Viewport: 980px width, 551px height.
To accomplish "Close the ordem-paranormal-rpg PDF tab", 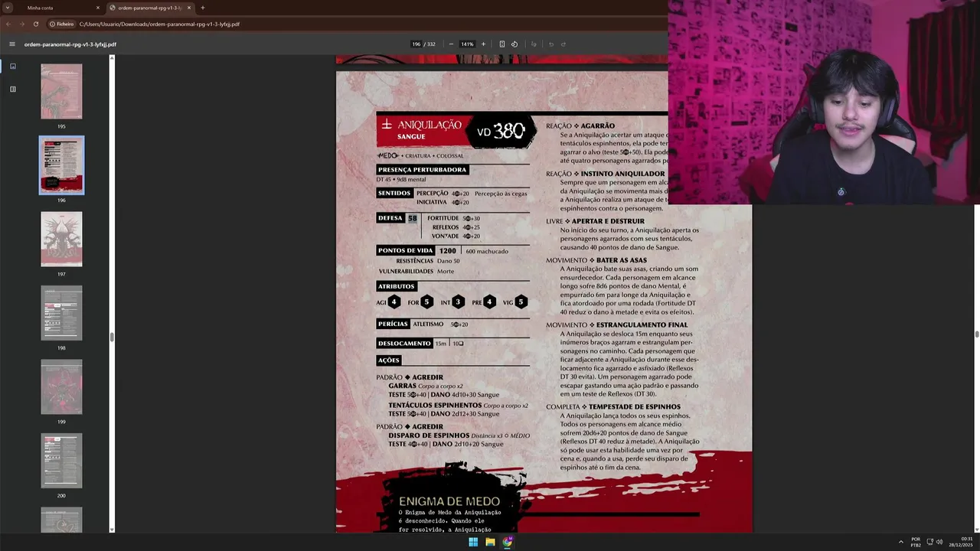I will click(188, 8).
